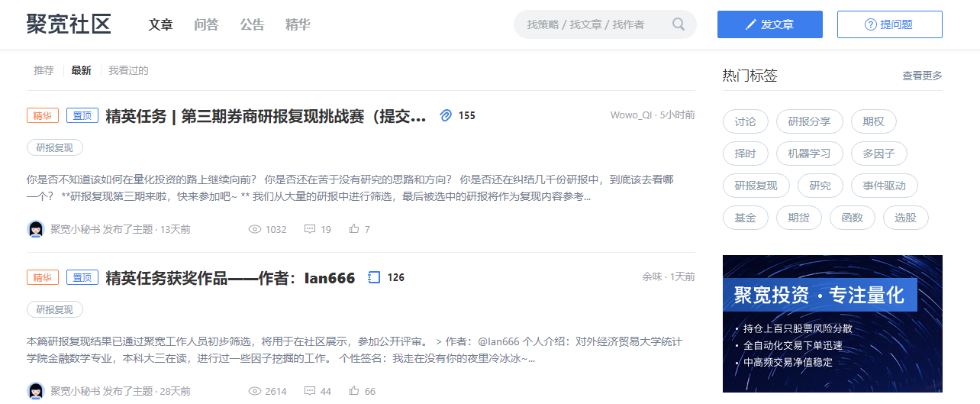Click author name 聚宽小秘书 in first post
The height and width of the screenshot is (404, 980).
point(76,229)
